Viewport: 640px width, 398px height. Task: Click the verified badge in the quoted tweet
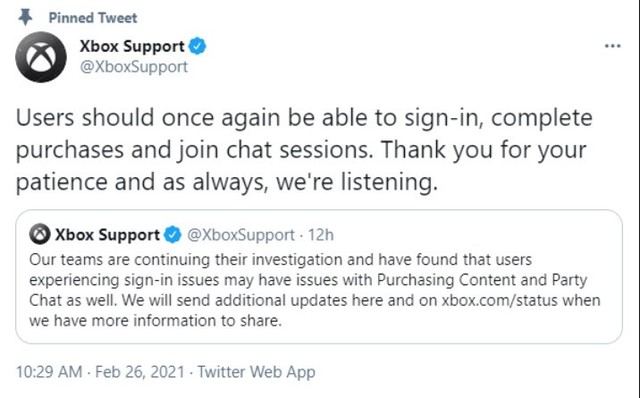[x=172, y=235]
